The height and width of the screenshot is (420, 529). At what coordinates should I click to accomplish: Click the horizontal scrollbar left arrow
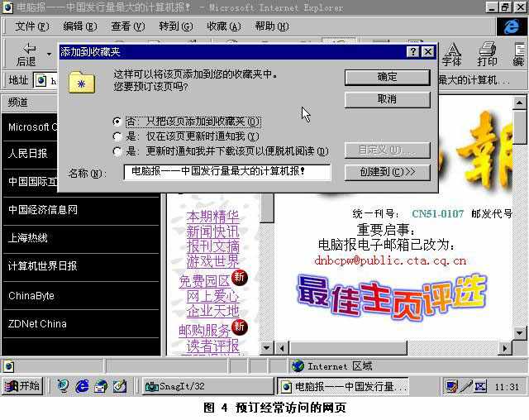(x=282, y=348)
